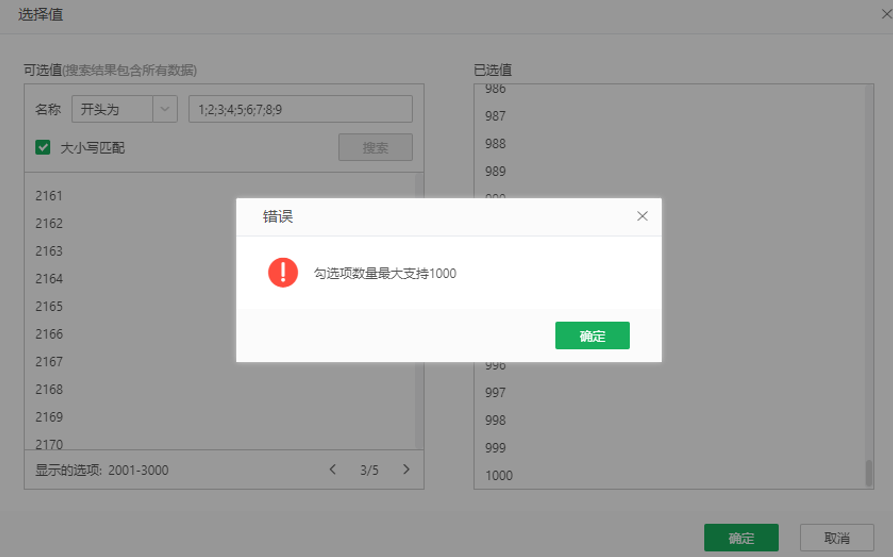
Task: Open the 开头为 match condition dropdown
Action: pyautogui.click(x=124, y=109)
